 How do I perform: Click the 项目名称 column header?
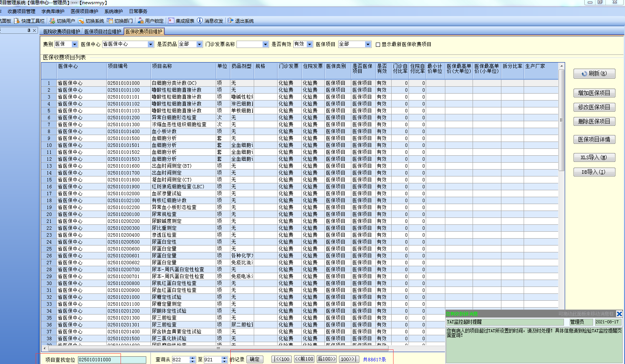click(x=184, y=71)
